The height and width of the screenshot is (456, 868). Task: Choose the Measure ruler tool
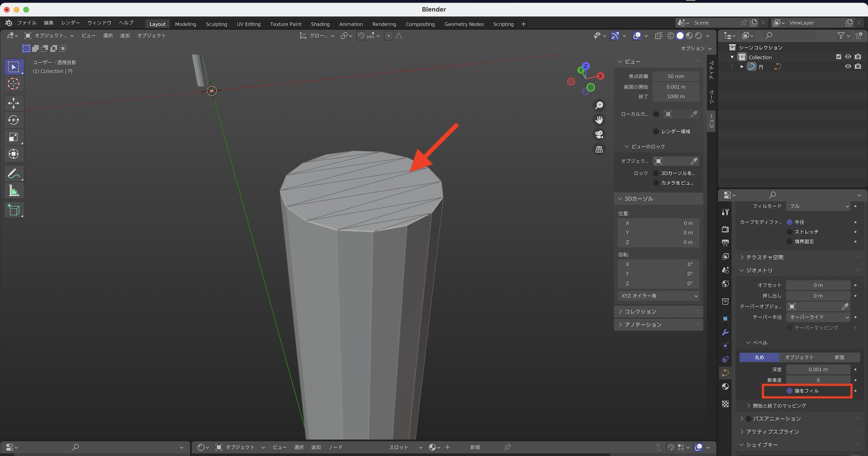point(13,191)
